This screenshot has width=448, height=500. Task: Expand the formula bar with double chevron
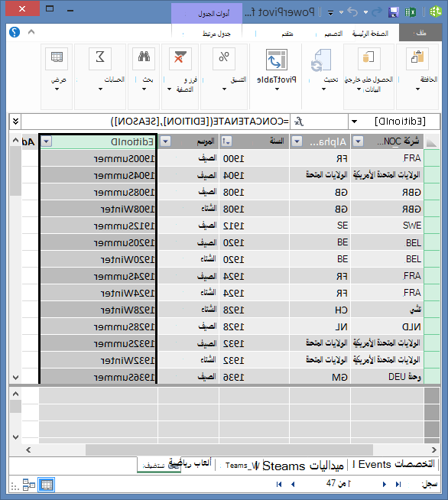click(15, 122)
